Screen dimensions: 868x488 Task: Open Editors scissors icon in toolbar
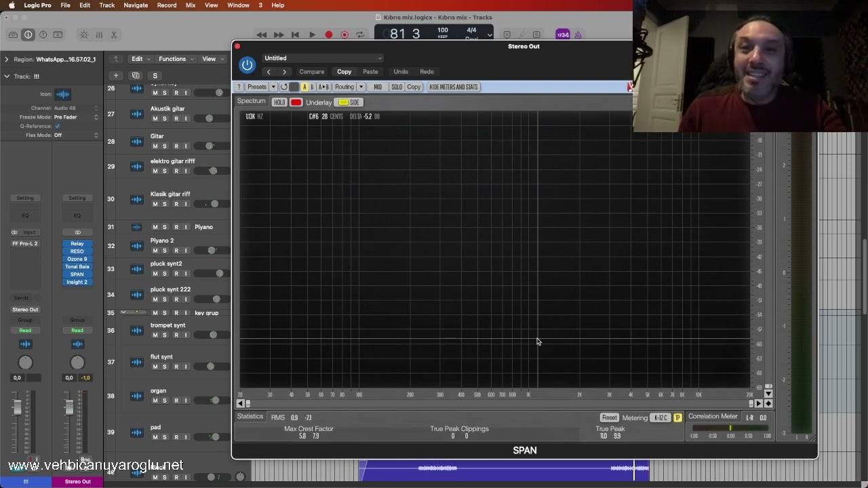114,35
